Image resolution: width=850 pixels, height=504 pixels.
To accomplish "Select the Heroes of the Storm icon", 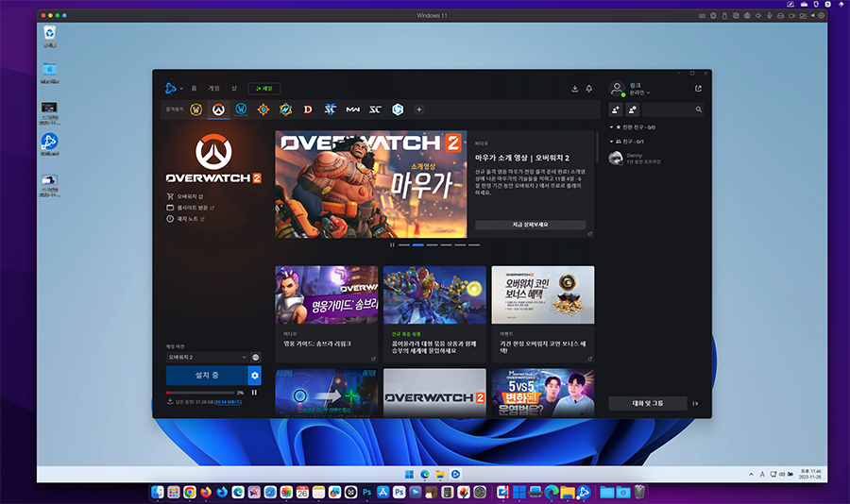I will click(398, 109).
